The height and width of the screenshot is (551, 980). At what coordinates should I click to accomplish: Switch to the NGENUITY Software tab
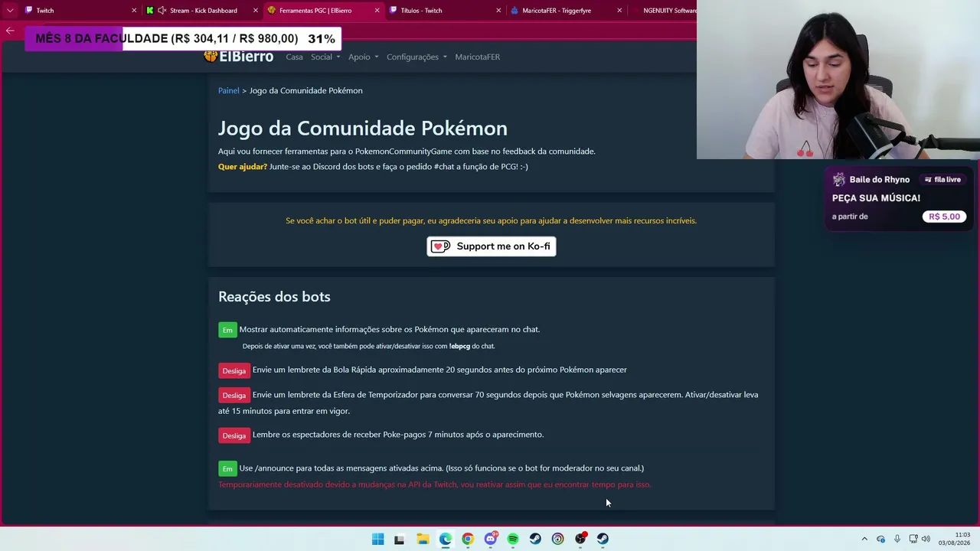pos(663,11)
